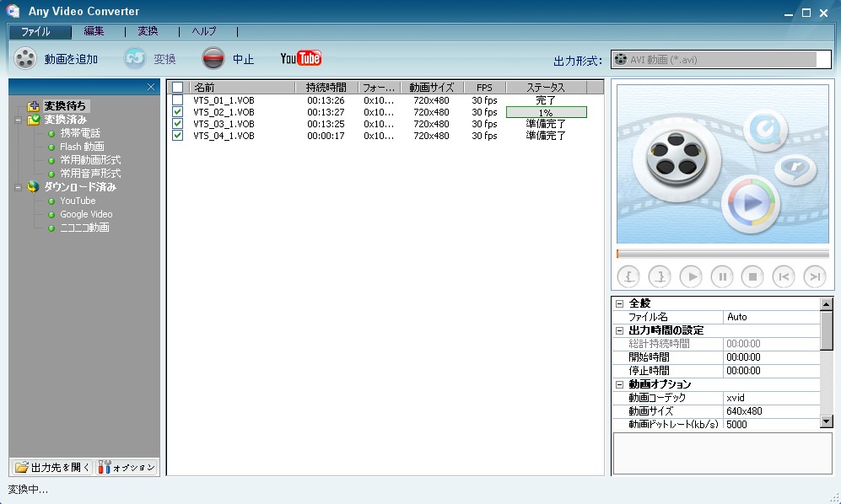Sort list by 持続時間 column header
This screenshot has height=504, width=841.
(x=326, y=87)
